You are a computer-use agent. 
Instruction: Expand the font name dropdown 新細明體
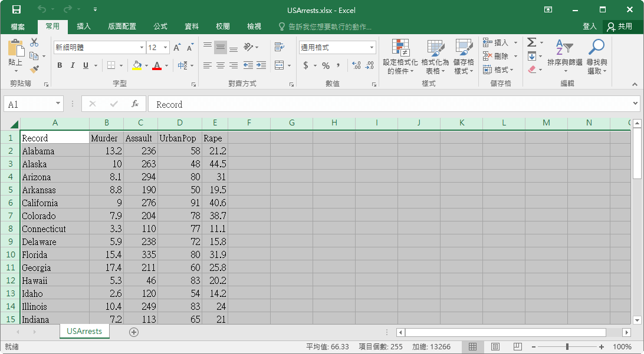pyautogui.click(x=142, y=48)
